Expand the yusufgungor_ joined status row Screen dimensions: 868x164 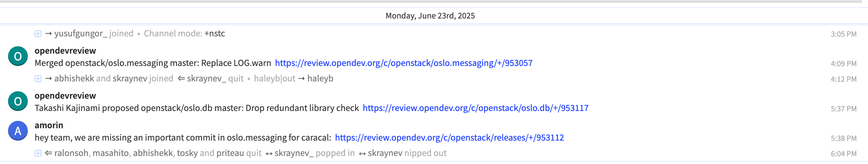38,34
